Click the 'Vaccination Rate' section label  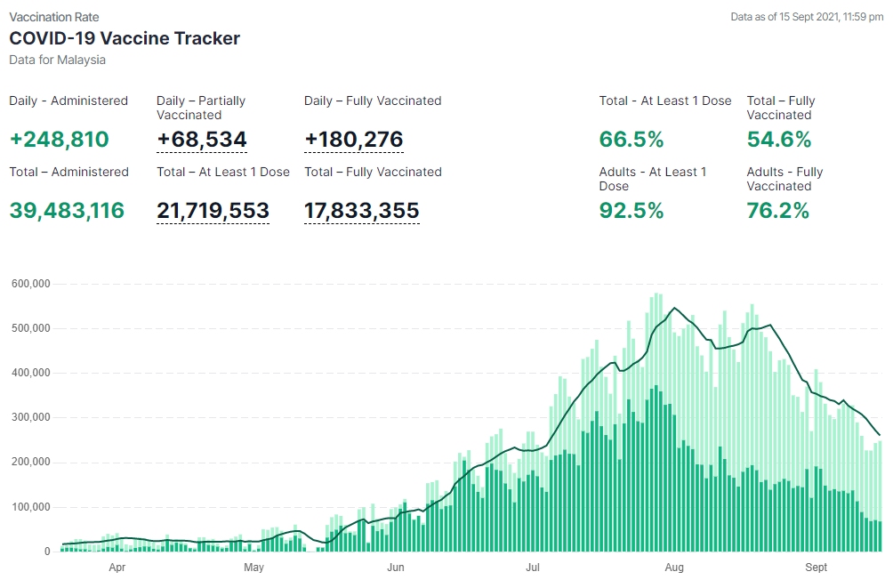54,17
